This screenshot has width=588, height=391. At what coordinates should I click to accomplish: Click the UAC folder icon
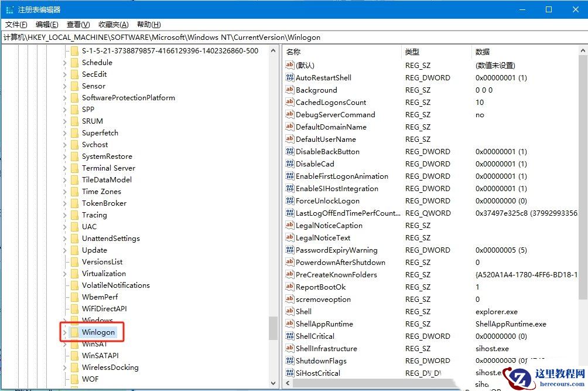point(76,227)
